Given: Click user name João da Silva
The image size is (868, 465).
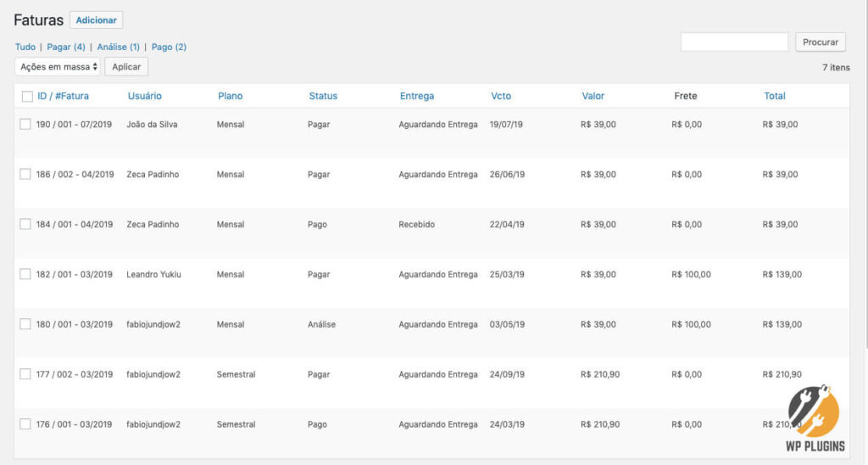Looking at the screenshot, I should click(x=152, y=124).
